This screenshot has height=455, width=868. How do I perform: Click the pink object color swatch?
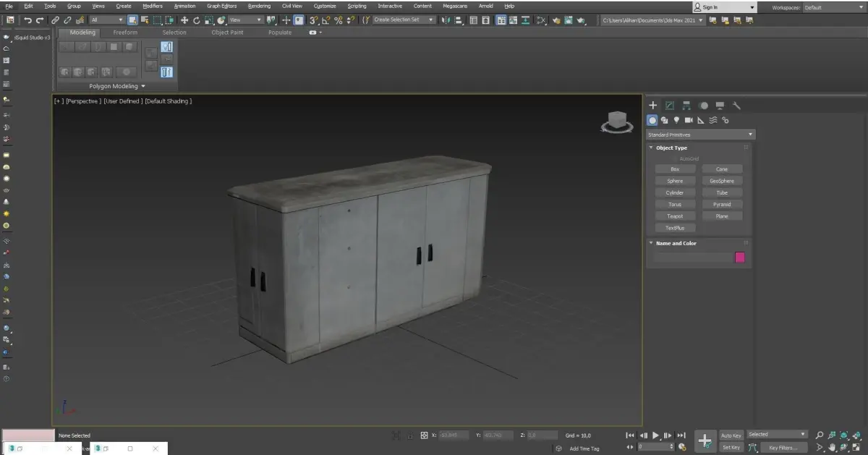740,258
